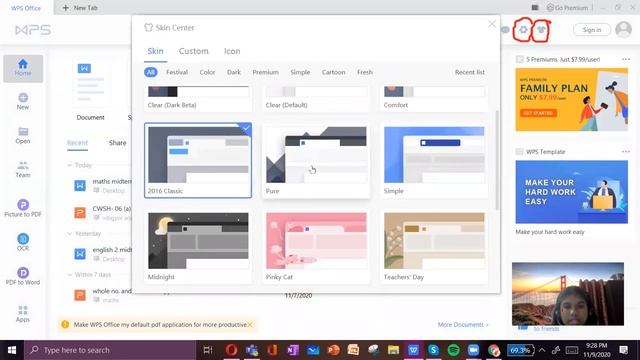Open 5 Premiums panel options menu
Viewport: 640px width, 360px height.
click(625, 59)
